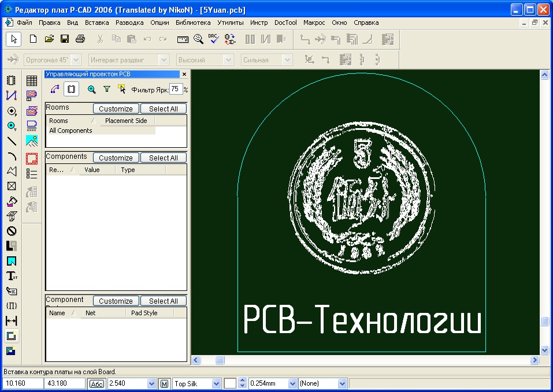This screenshot has width=553, height=392.
Task: Toggle the yellow select-highlight button in project manager
Action: click(122, 89)
